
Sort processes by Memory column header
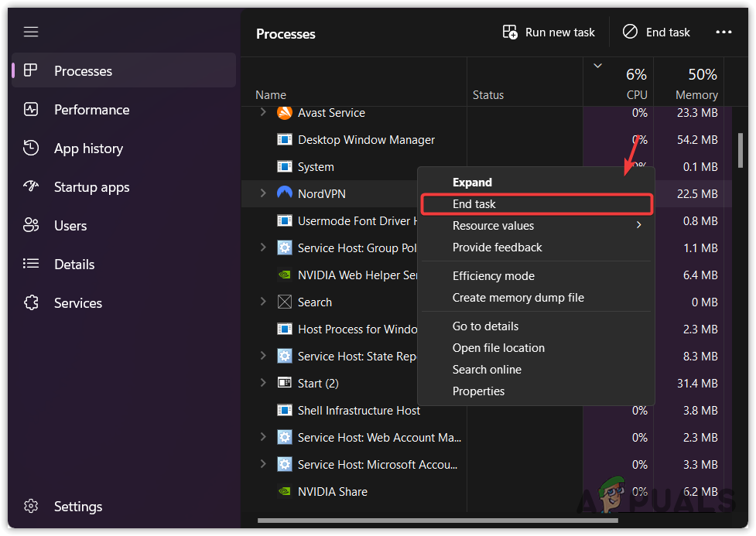tap(696, 85)
